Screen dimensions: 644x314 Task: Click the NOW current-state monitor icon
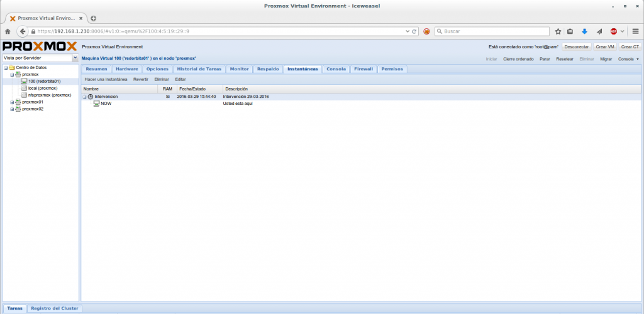coord(96,104)
